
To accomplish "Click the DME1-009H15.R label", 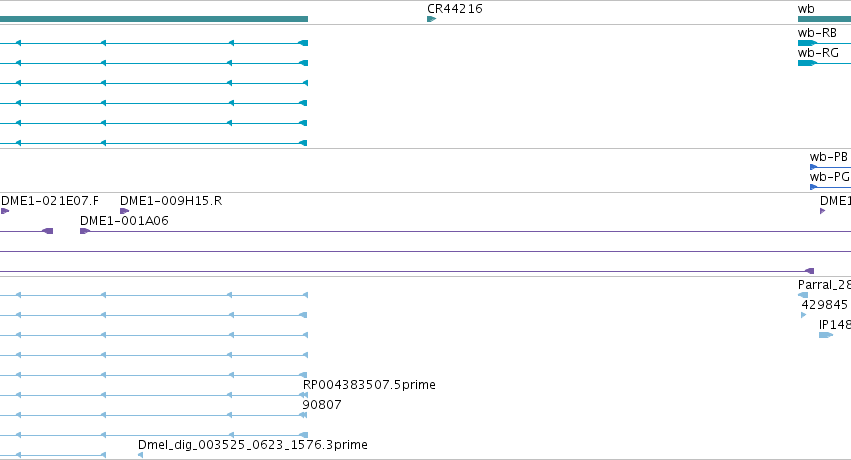I will click(x=171, y=201).
